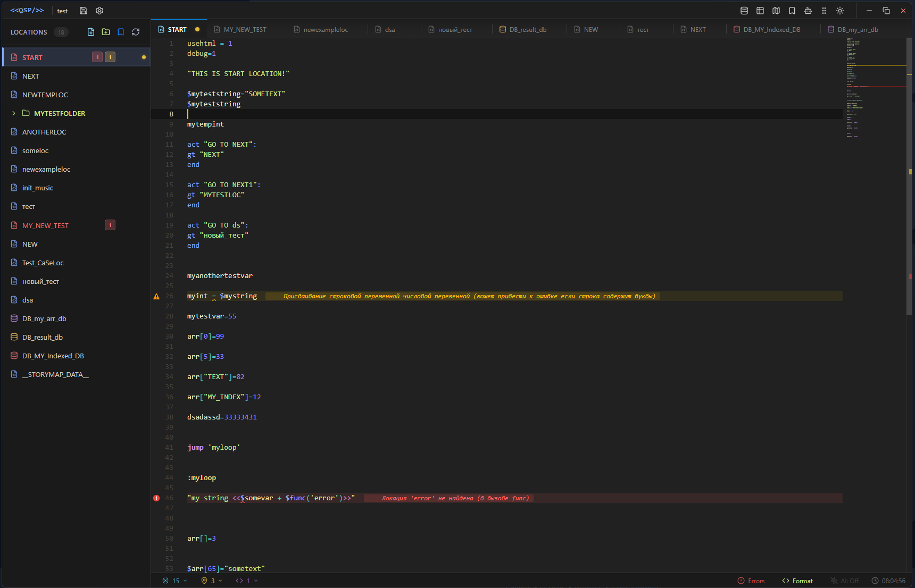The image size is (915, 588).
Task: Open DB_result_db in sidebar
Action: [76, 337]
